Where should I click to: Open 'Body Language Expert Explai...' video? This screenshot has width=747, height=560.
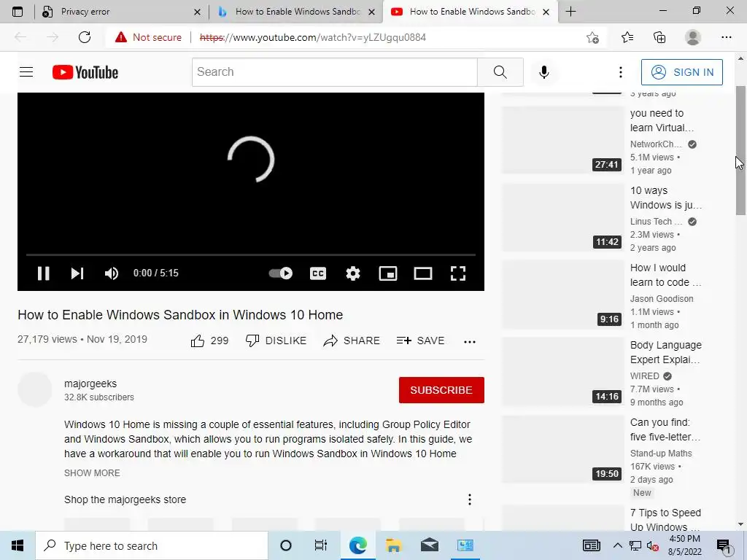pyautogui.click(x=665, y=352)
